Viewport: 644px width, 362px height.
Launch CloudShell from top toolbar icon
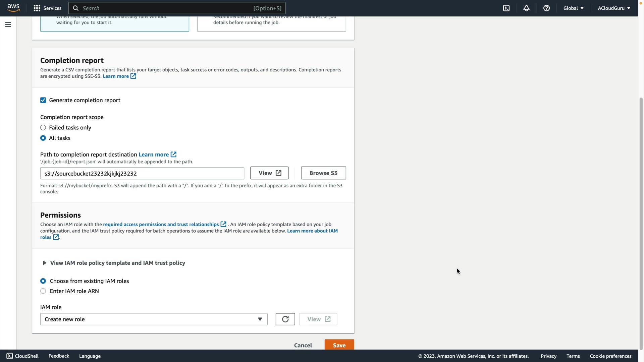point(506,8)
